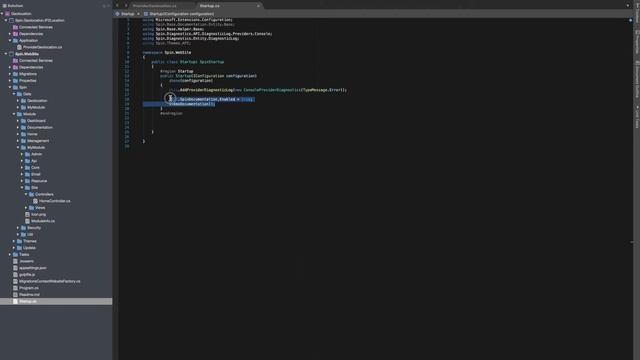Click the Api folder icon

point(27,161)
